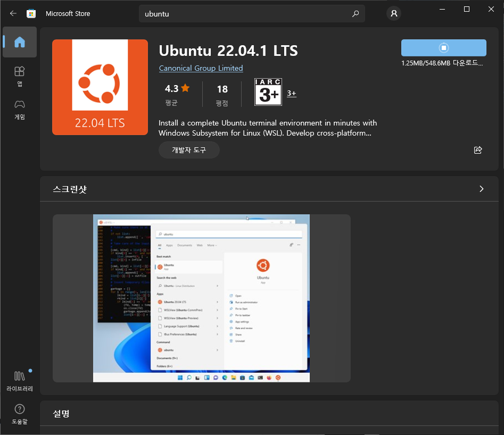Click the 18 평점 ratings count
The width and height of the screenshot is (504, 435).
tap(222, 95)
